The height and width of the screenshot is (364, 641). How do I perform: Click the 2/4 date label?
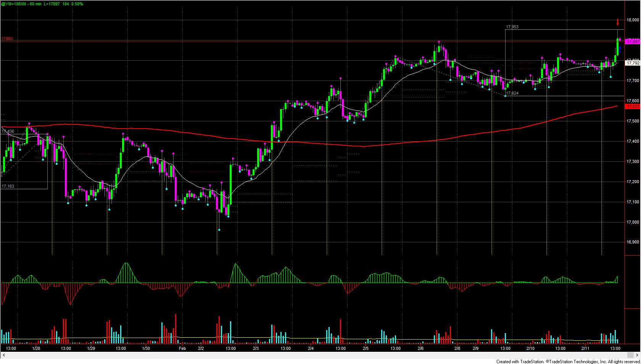tap(311, 348)
